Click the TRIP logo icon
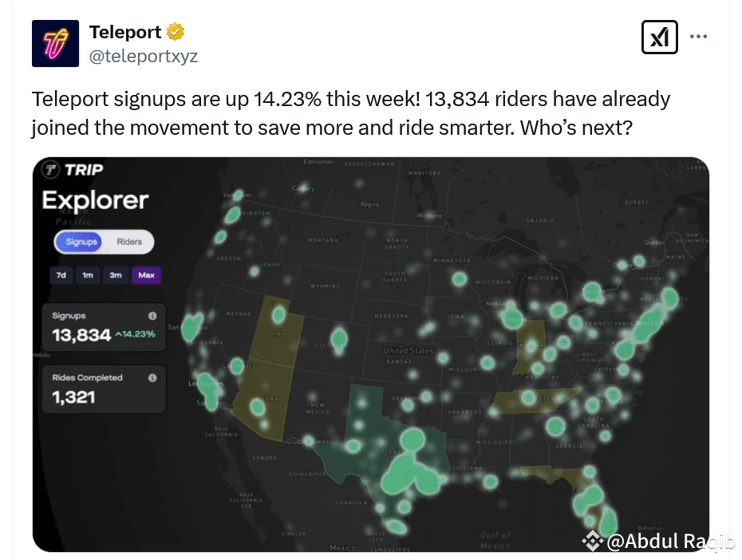 (50, 169)
